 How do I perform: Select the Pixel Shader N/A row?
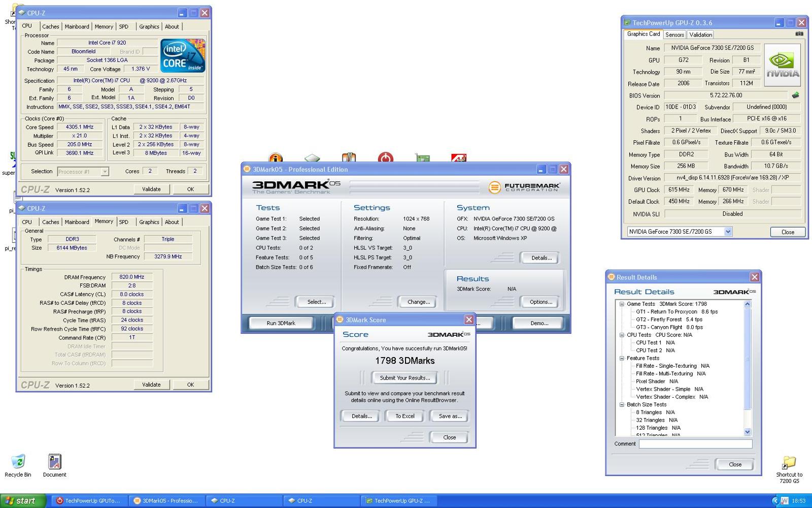[657, 382]
